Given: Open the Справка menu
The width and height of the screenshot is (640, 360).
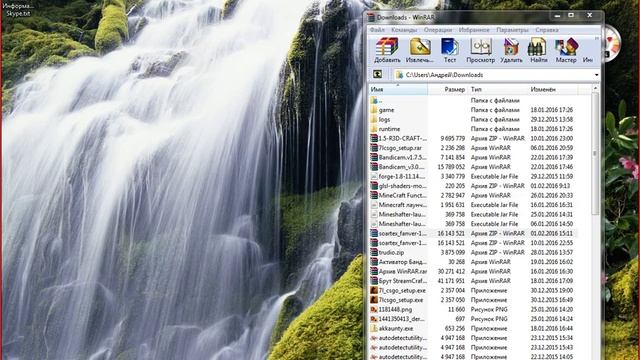Looking at the screenshot, I should click(547, 30).
